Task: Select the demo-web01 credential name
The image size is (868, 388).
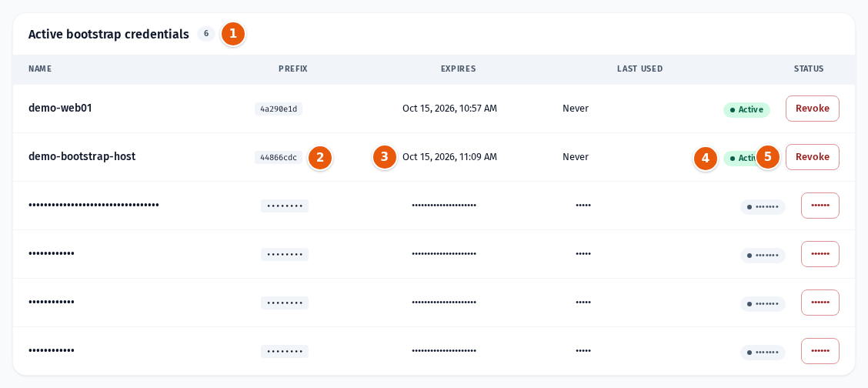Action: [x=60, y=108]
